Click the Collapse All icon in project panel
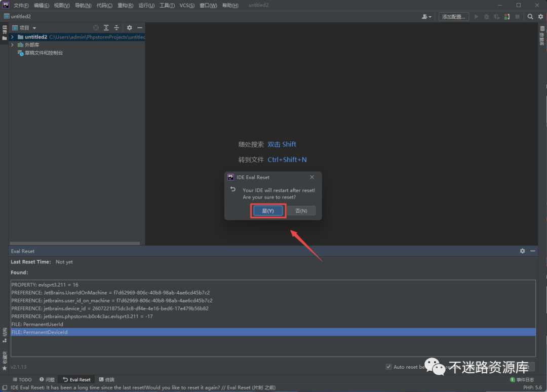The height and width of the screenshot is (392, 547). (116, 28)
